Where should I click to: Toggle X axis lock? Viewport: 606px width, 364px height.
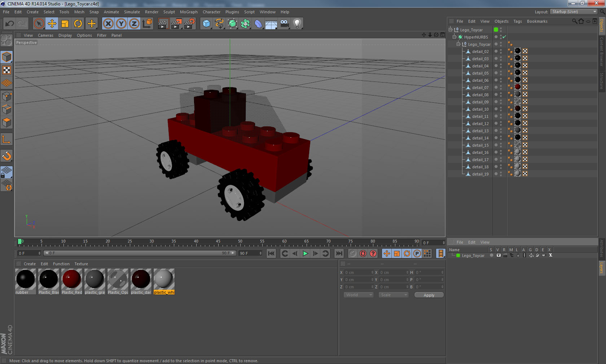coord(108,24)
